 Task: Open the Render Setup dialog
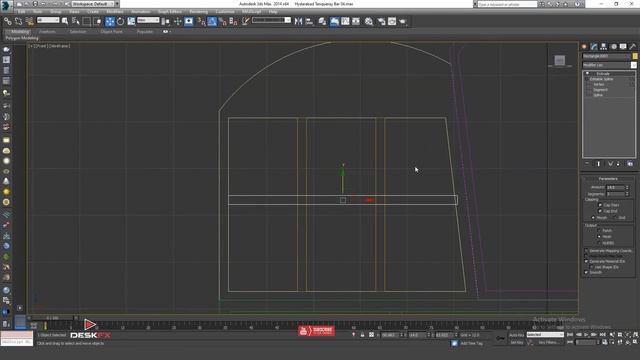click(x=382, y=21)
